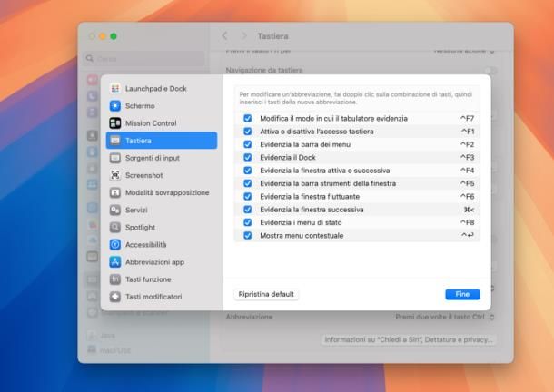Open the Schermo shortcut category icon

point(115,106)
